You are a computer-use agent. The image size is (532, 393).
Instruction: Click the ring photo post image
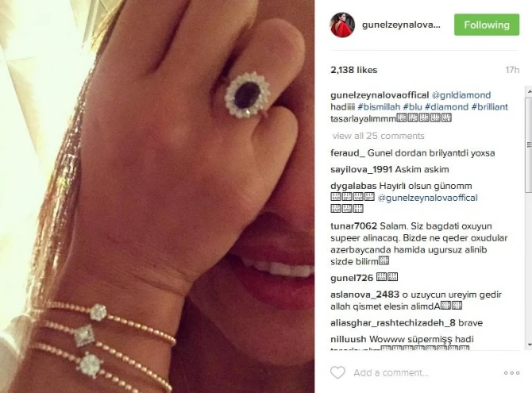(157, 197)
